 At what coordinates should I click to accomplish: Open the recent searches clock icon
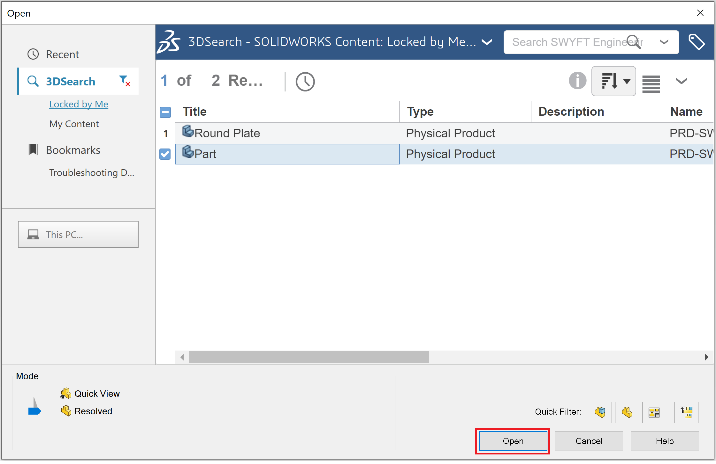click(305, 82)
